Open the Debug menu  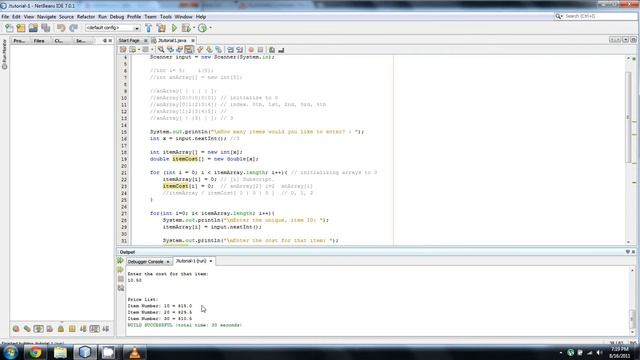coord(117,17)
